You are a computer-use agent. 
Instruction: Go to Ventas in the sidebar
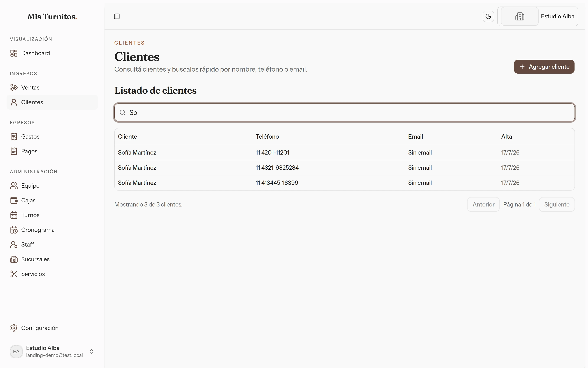click(52, 87)
